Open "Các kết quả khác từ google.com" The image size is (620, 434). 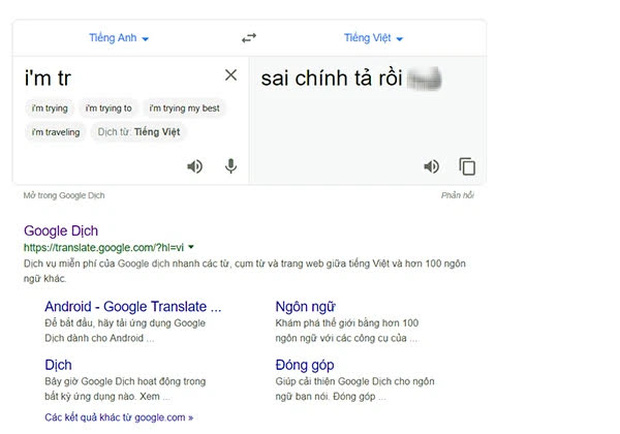119,416
